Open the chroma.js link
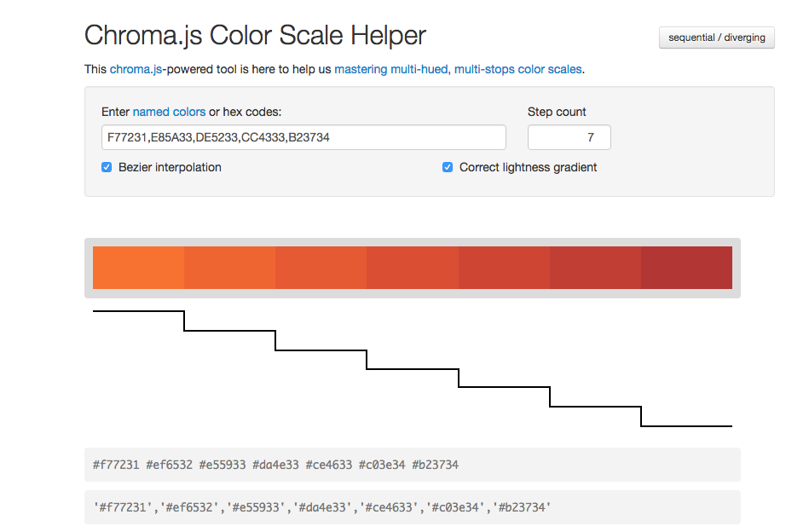This screenshot has height=532, width=786. [x=136, y=69]
